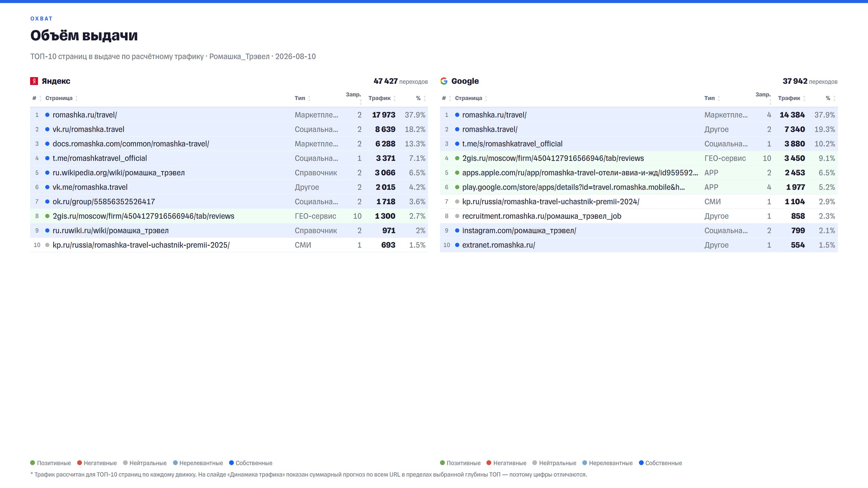The image size is (868, 488).
Task: Click the green dot beside apps.apple.com row
Action: point(457,173)
